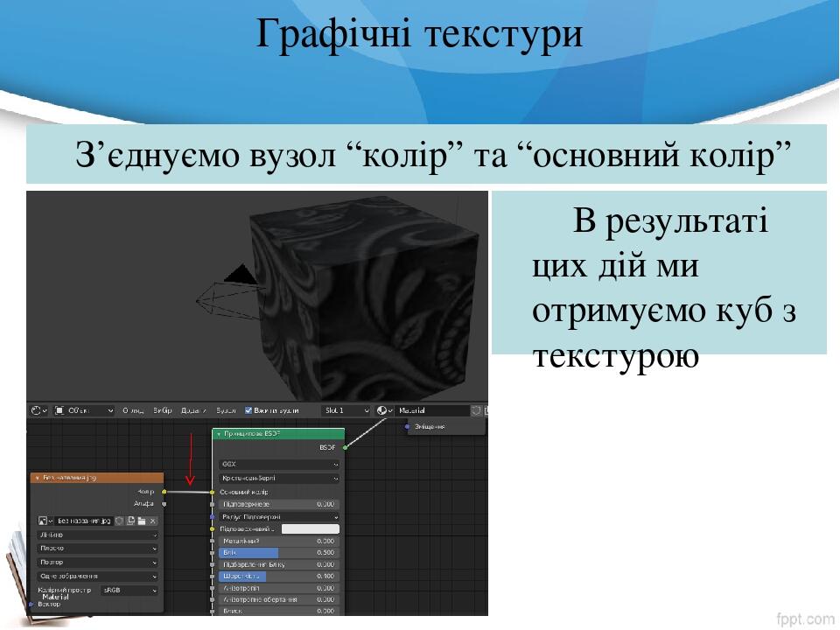Click the open image folder icon
The width and height of the screenshot is (840, 630).
coord(142,521)
